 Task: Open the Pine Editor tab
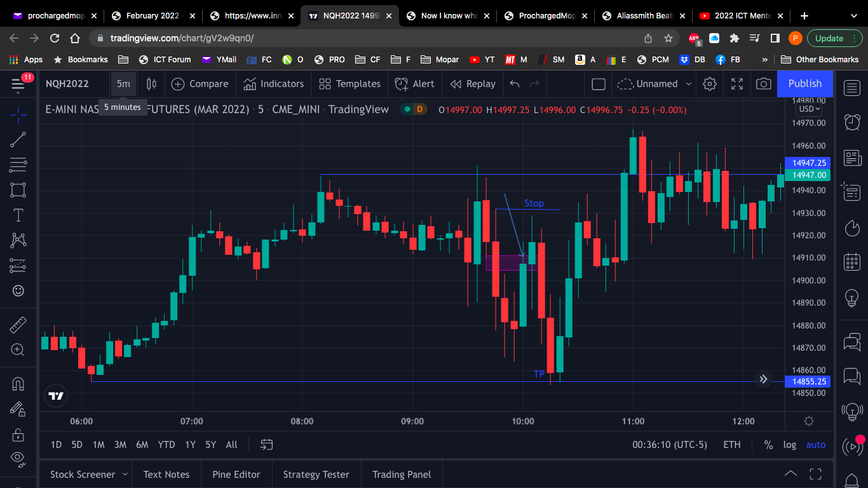pyautogui.click(x=236, y=474)
